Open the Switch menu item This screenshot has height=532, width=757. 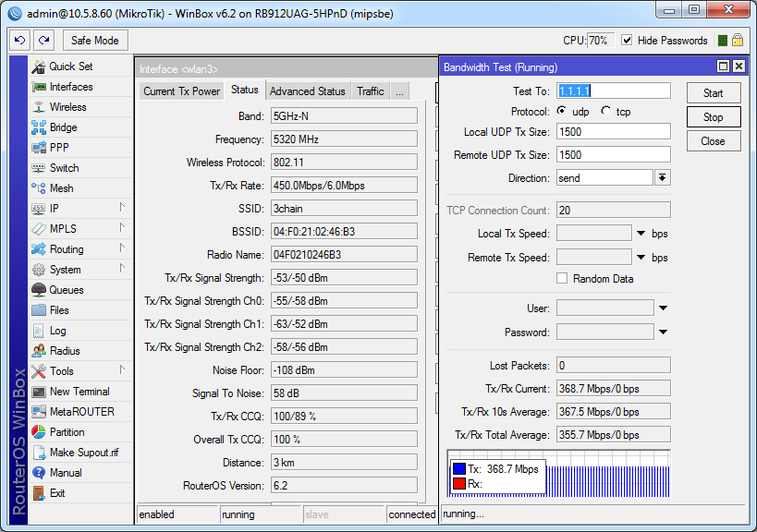click(x=79, y=168)
